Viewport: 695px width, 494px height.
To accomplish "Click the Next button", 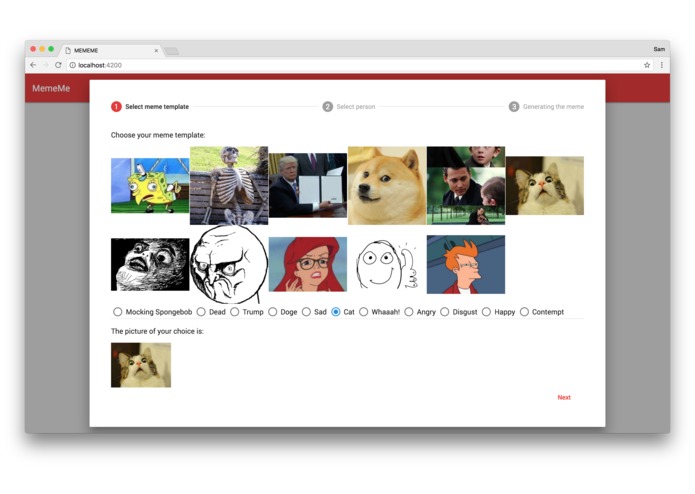I will tap(564, 397).
